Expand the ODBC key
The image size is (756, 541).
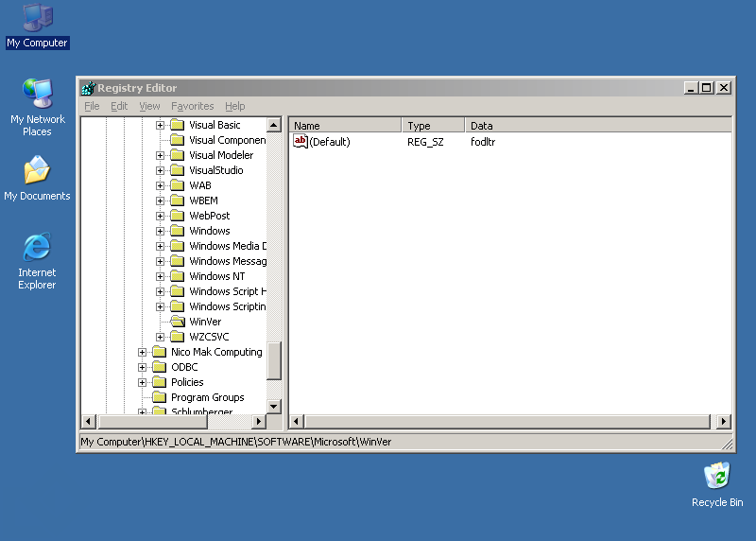click(x=143, y=367)
